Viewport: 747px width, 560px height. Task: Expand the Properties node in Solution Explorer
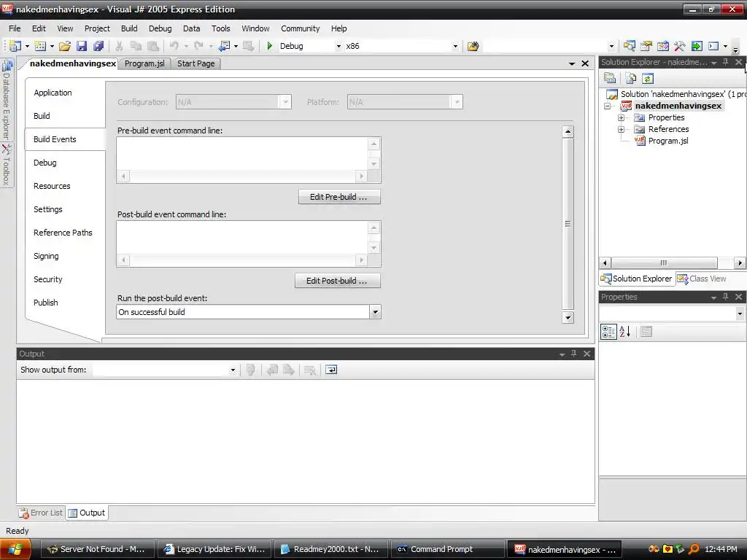622,117
